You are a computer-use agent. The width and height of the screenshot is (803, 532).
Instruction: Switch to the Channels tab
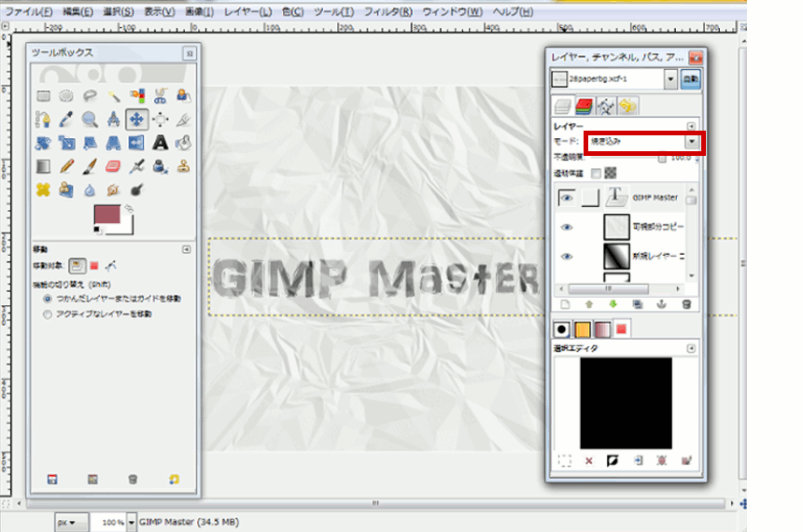(584, 106)
